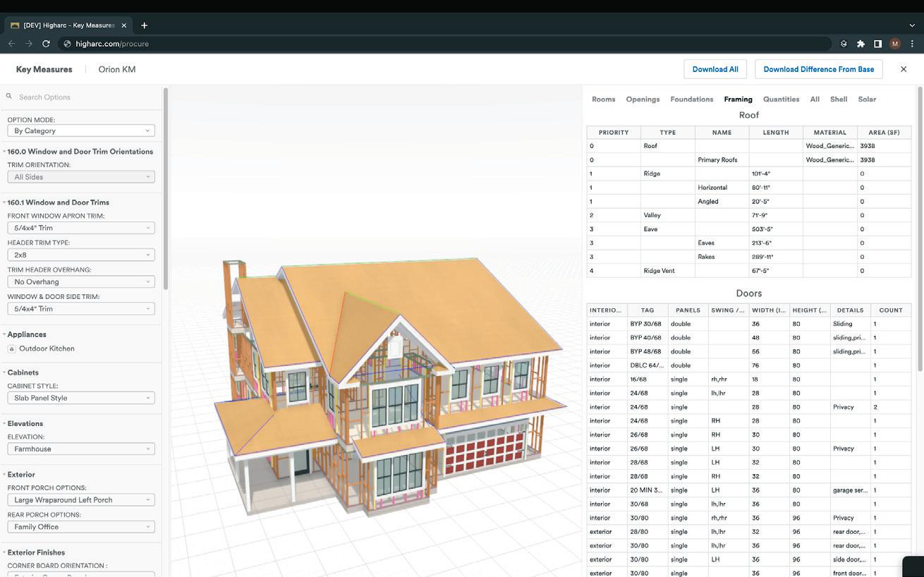Switch to the Foundations tab
This screenshot has height=577, width=924.
(692, 99)
